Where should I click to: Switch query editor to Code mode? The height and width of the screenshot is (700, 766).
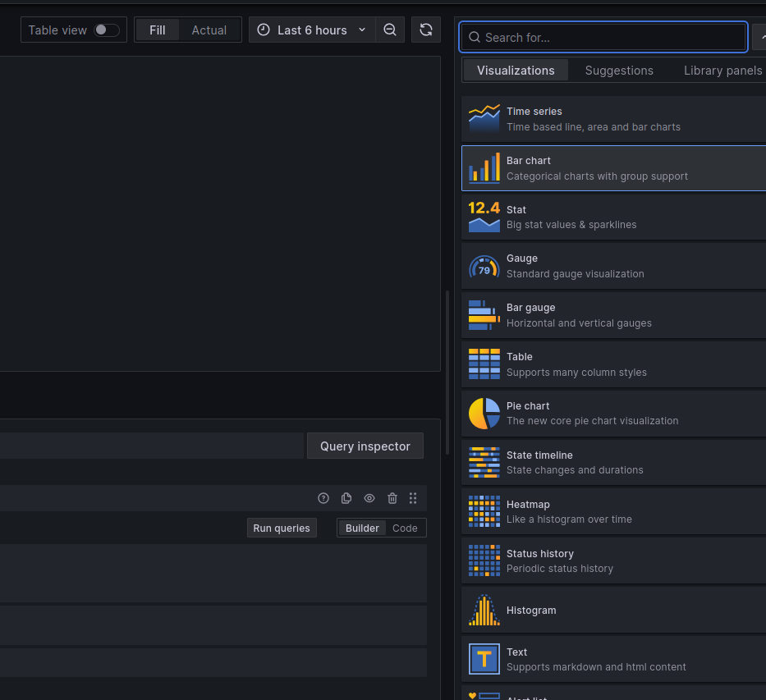(405, 528)
